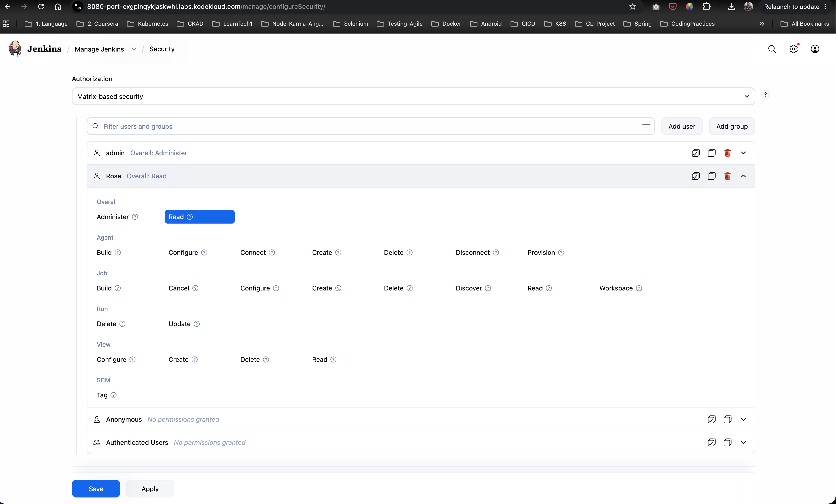Image resolution: width=836 pixels, height=504 pixels.
Task: Select all permissions for Rose
Action: 695,176
